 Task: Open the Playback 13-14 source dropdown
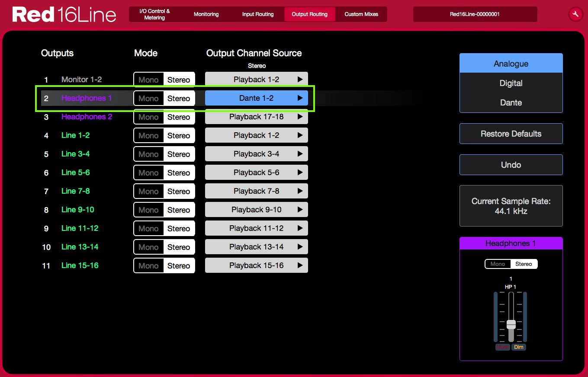click(x=257, y=247)
